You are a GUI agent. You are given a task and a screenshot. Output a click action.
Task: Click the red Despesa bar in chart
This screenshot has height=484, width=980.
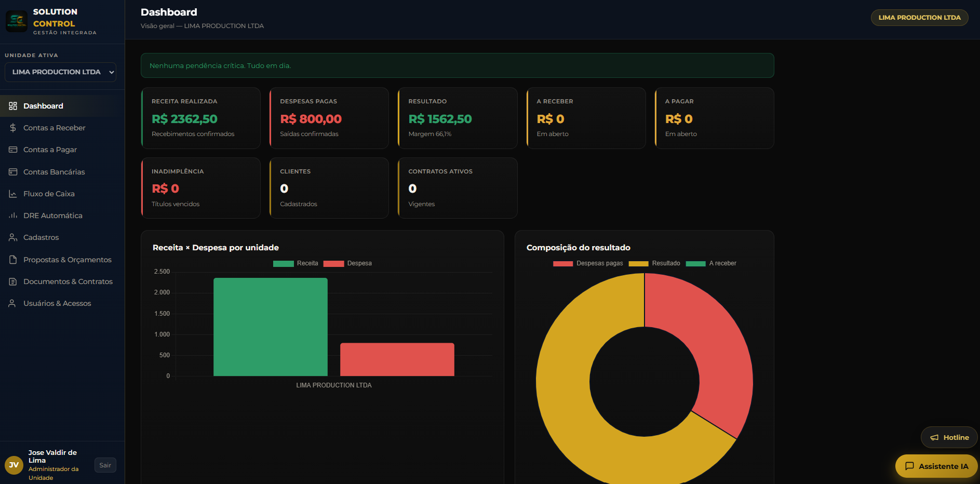(397, 359)
